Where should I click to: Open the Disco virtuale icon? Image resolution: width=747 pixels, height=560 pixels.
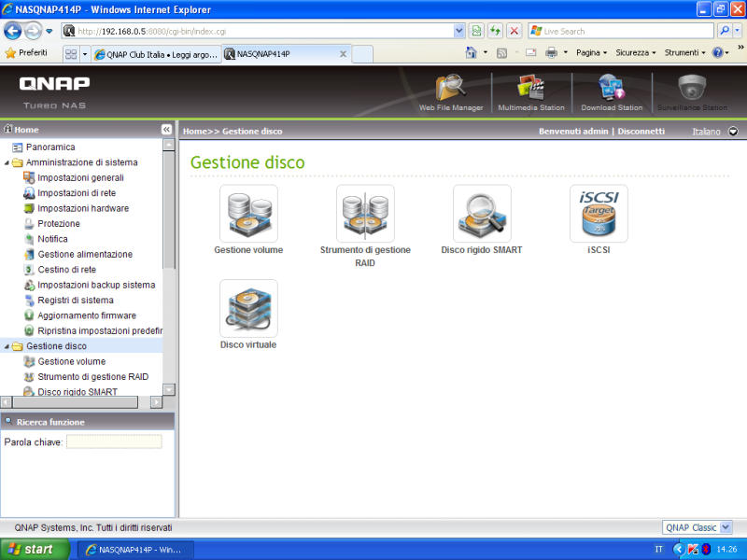click(248, 309)
